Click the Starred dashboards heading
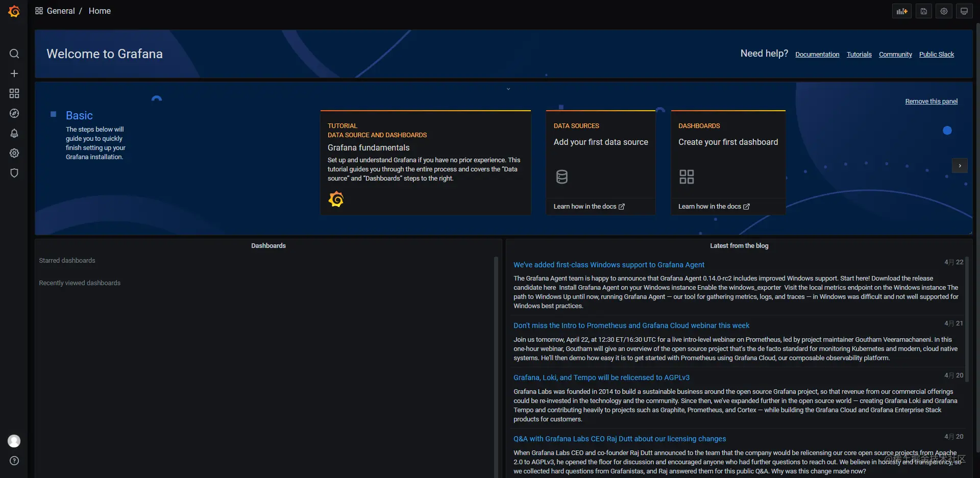 (67, 261)
